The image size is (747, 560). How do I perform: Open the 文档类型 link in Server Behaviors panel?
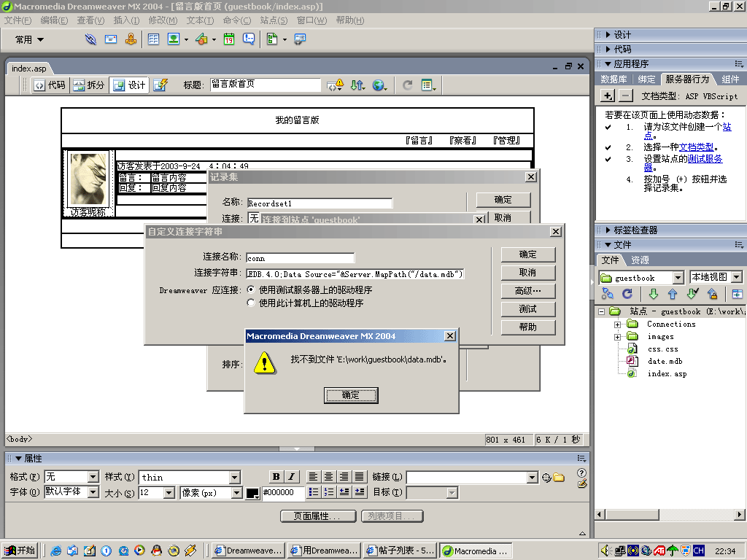pyautogui.click(x=697, y=147)
